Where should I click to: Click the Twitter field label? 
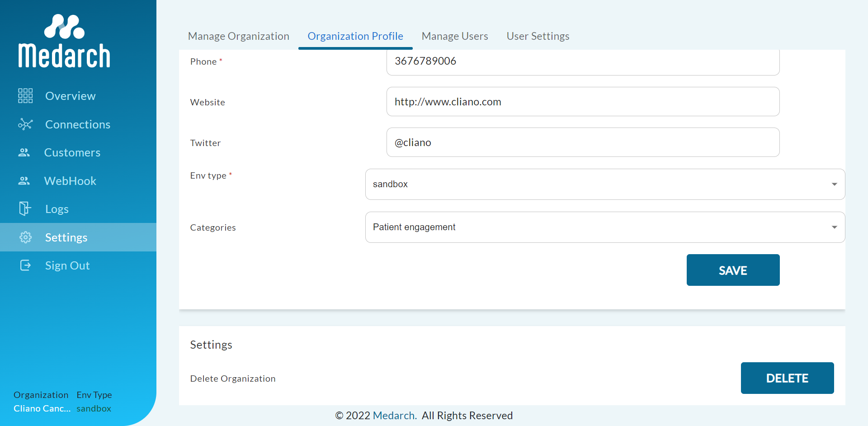pyautogui.click(x=205, y=143)
